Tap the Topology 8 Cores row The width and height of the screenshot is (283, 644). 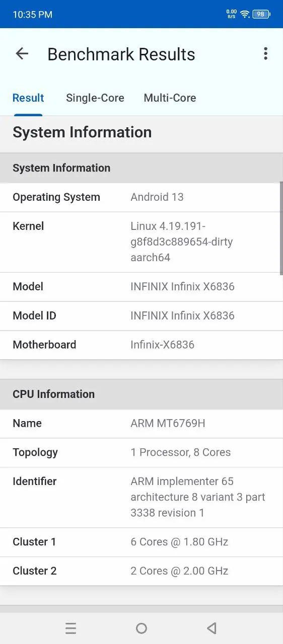click(141, 452)
